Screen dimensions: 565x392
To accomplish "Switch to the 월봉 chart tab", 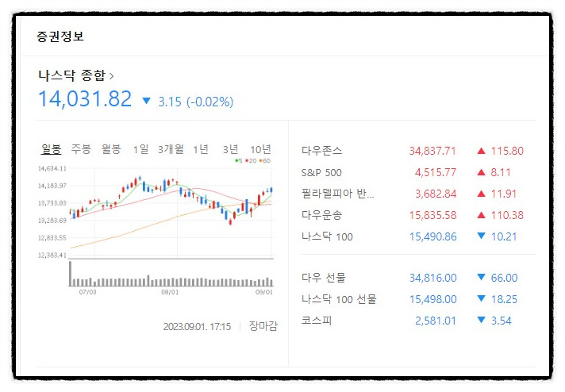I will point(110,149).
